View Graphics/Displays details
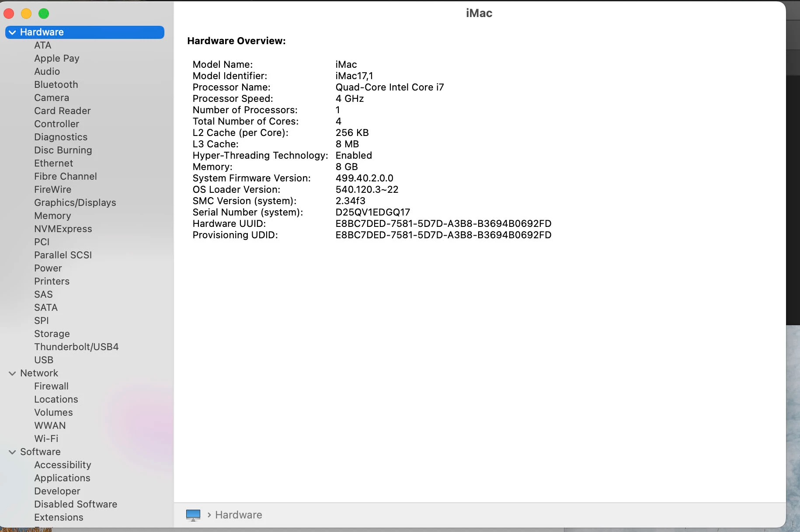This screenshot has height=532, width=800. click(75, 203)
